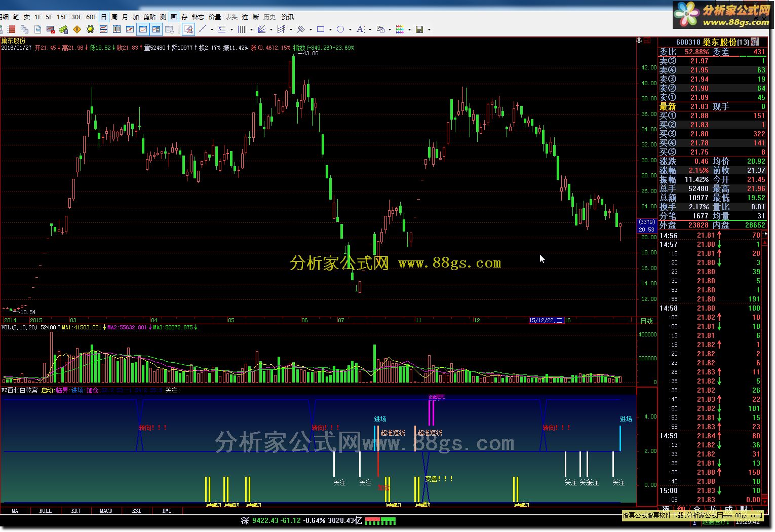Click the overlapping windows toolbar icon
775x532 pixels.
click(24, 29)
